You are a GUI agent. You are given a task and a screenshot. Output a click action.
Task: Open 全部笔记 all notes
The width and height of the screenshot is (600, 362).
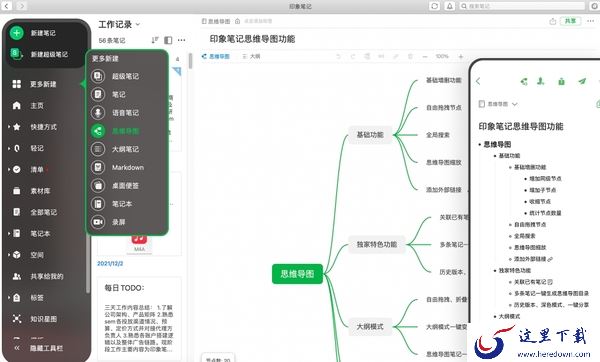click(34, 212)
